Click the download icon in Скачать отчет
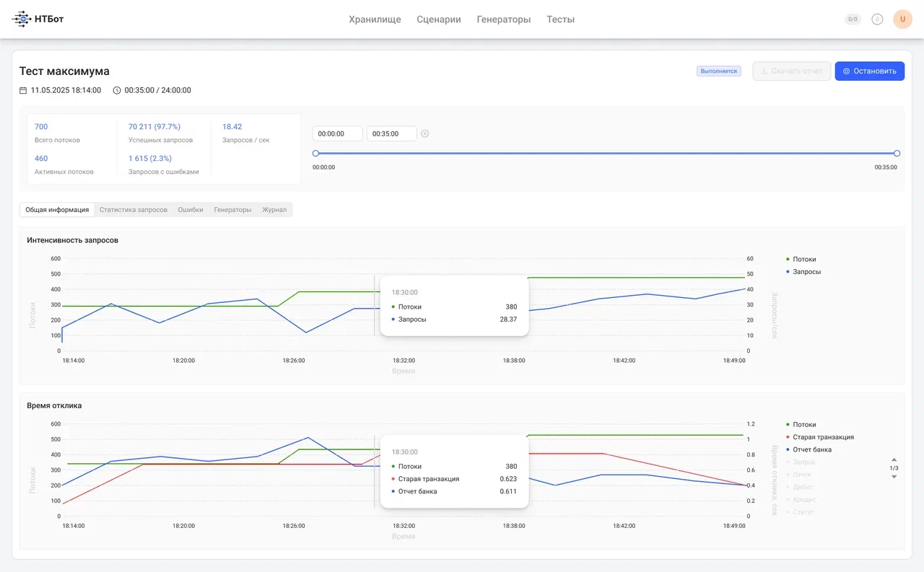The image size is (924, 572). coord(764,71)
